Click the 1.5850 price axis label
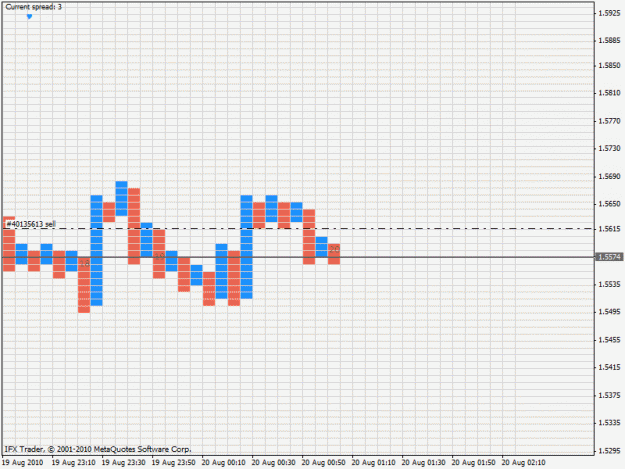 [609, 65]
